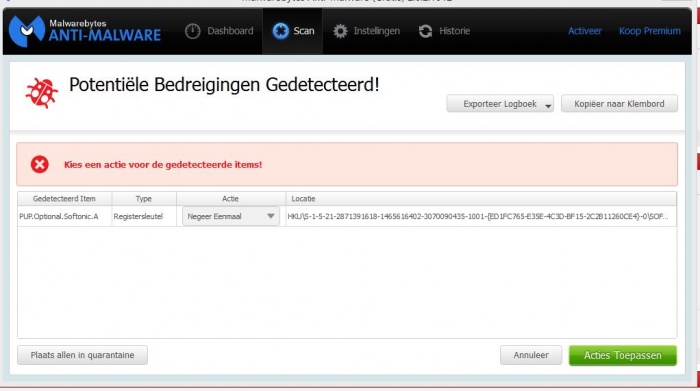Viewport: 700px width, 391px height.
Task: Click the Instellingen gear icon
Action: point(340,31)
